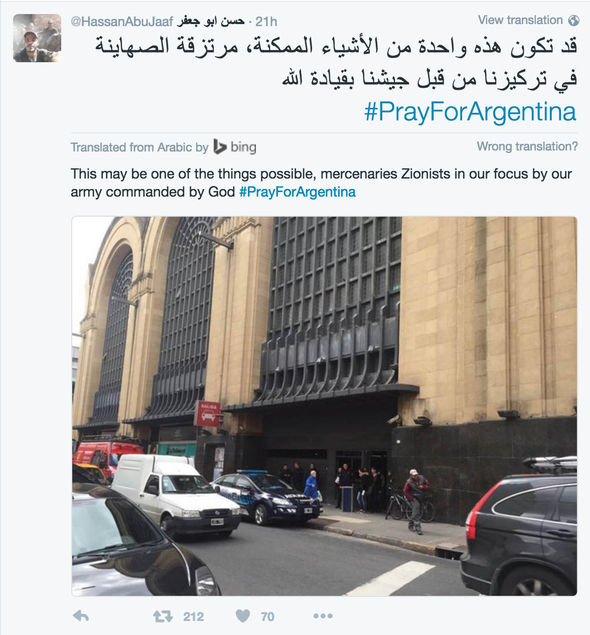
Task: Click the Arabic display name of author
Action: tap(211, 21)
